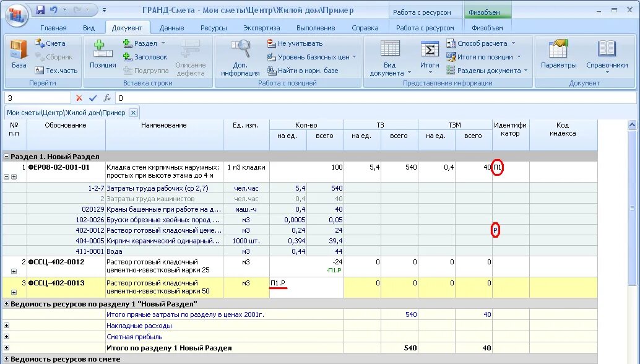Viewport: 640px width, 364px height.
Task: Select resource row 411-0001 Вода
Action: 300,251
